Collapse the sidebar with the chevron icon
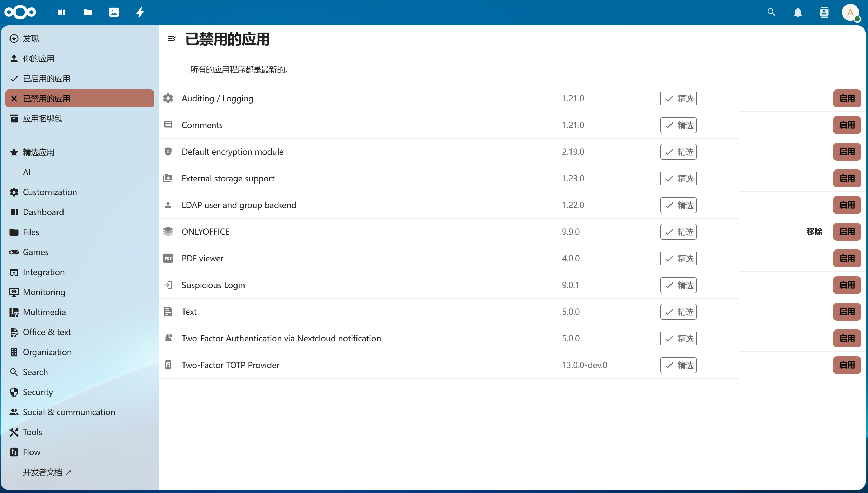 (x=172, y=39)
